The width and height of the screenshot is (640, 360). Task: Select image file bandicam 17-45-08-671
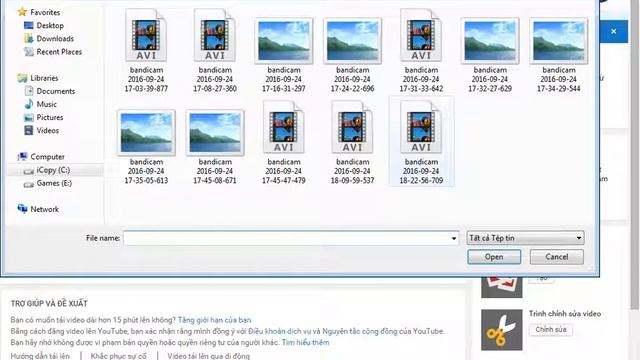tap(215, 146)
